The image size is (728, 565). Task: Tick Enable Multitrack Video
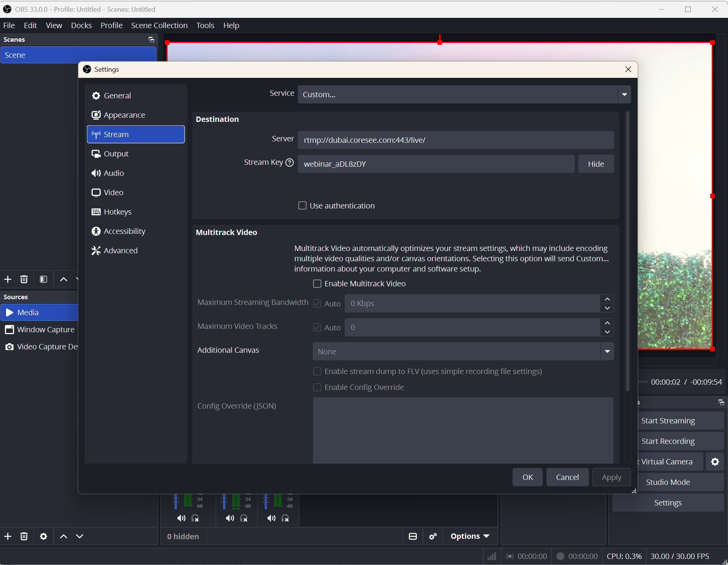[317, 284]
